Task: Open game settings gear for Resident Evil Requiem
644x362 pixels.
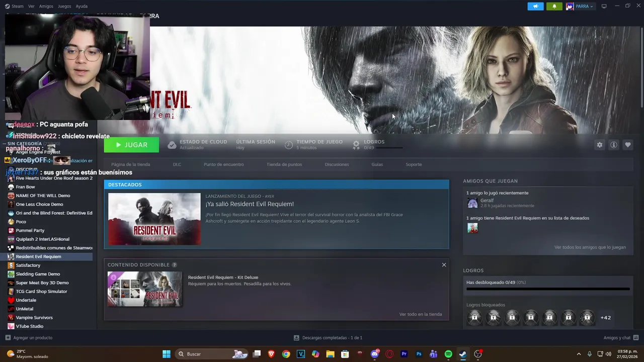Action: pos(599,145)
